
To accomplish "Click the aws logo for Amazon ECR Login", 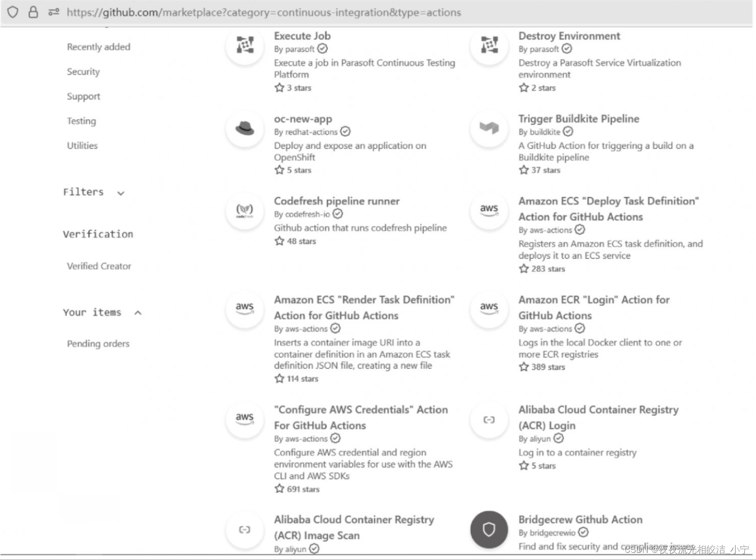I will [489, 309].
